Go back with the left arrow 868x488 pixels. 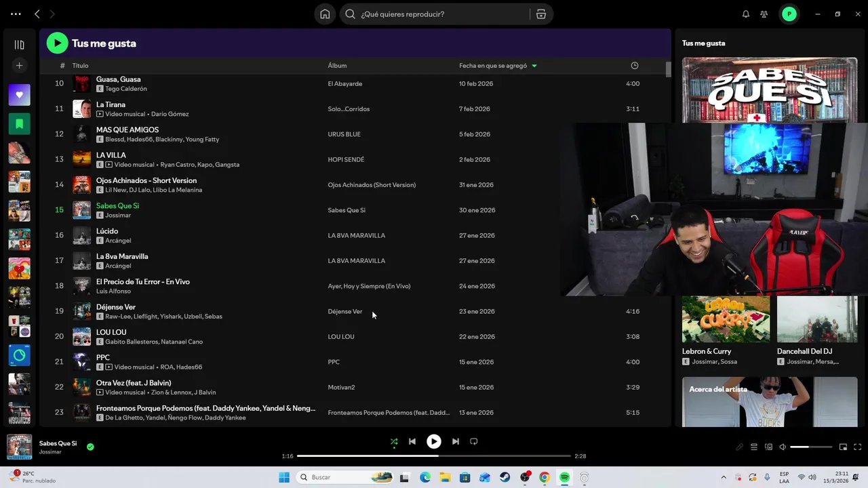point(37,14)
